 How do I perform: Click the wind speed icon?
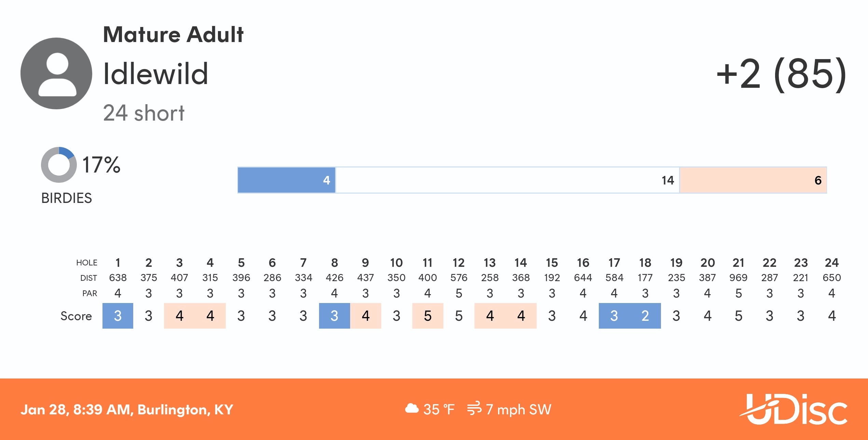(474, 408)
